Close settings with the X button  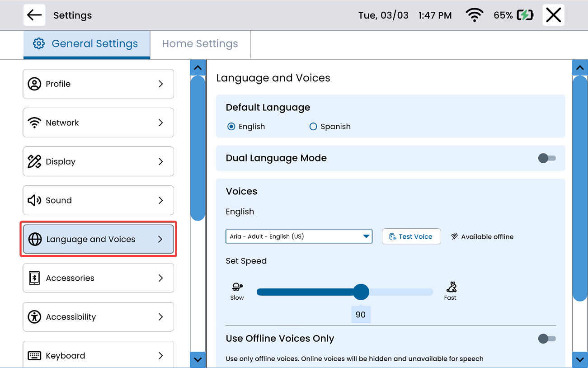click(553, 15)
